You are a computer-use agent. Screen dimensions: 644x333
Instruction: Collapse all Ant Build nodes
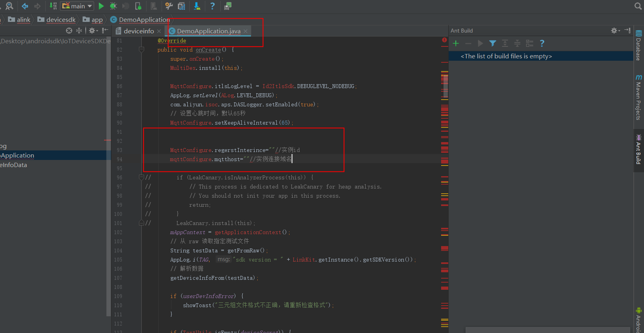pyautogui.click(x=517, y=43)
